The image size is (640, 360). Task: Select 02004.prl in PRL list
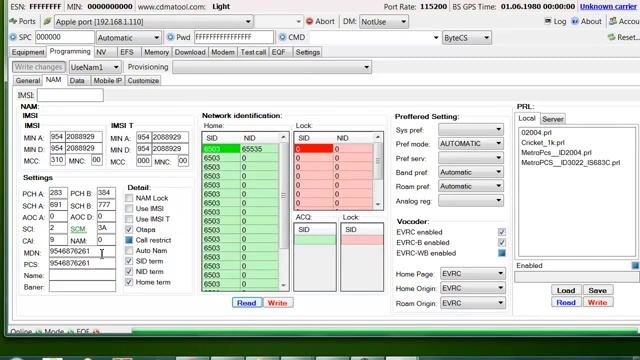pyautogui.click(x=536, y=133)
